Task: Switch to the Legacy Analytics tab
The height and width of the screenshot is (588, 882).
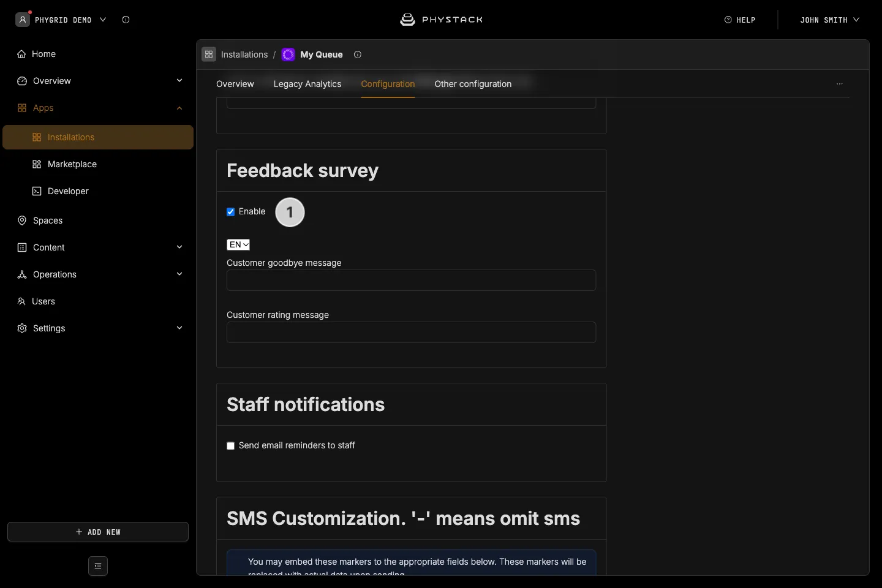Action: click(x=307, y=84)
